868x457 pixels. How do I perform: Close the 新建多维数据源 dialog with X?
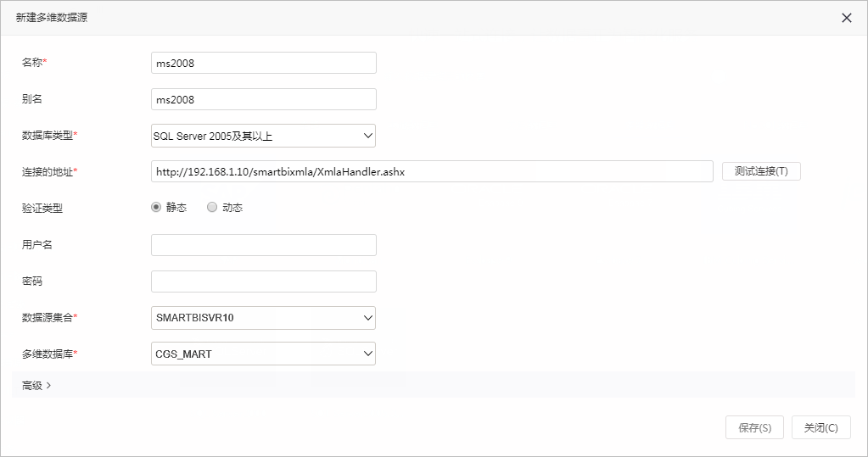[x=847, y=18]
